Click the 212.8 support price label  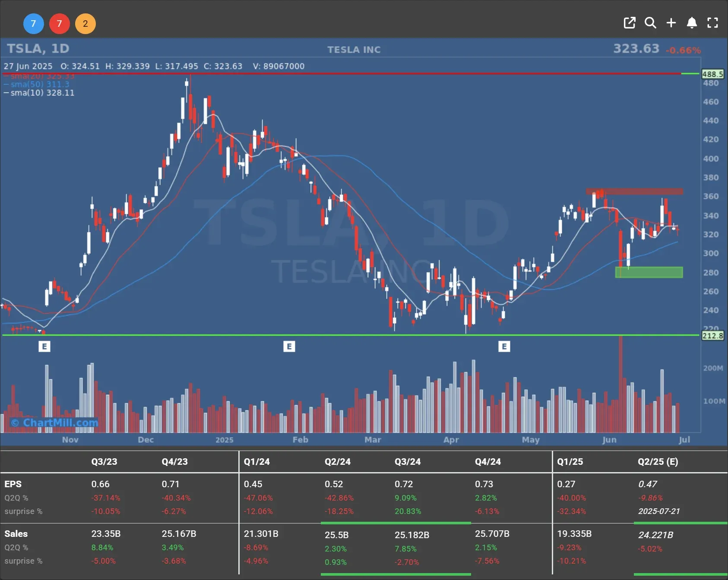click(x=712, y=336)
